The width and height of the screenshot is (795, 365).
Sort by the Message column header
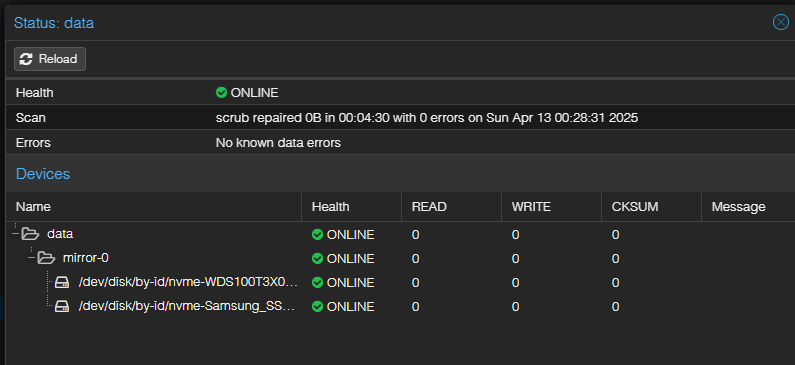tap(748, 207)
